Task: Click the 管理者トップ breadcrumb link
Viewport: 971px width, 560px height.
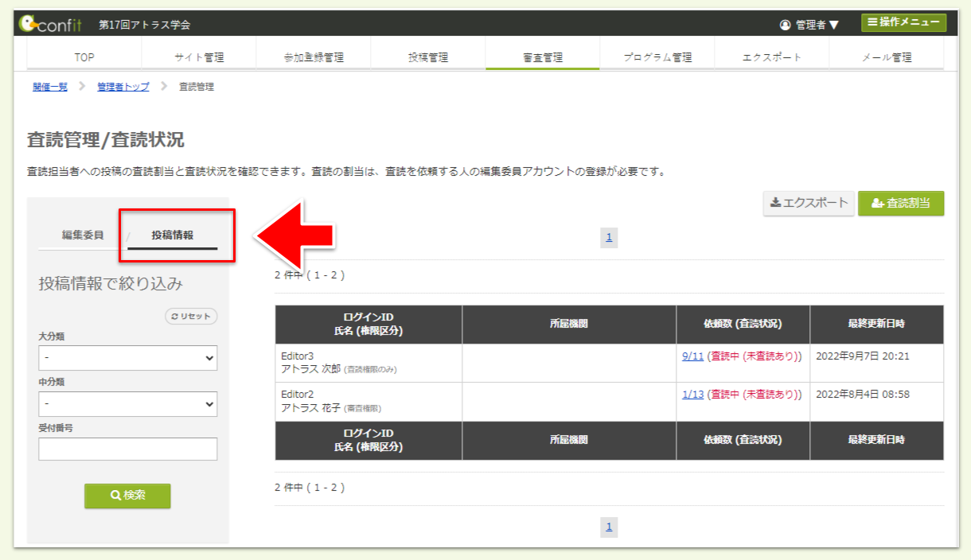Action: [x=123, y=87]
